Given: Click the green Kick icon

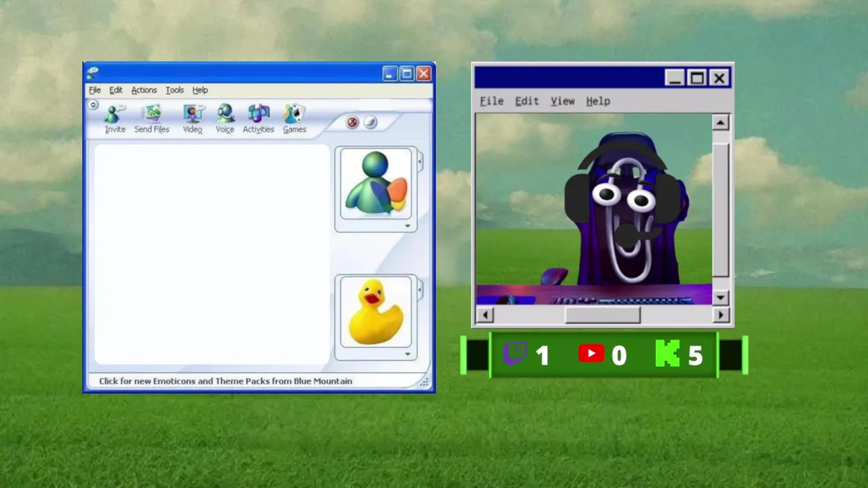Looking at the screenshot, I should point(668,354).
